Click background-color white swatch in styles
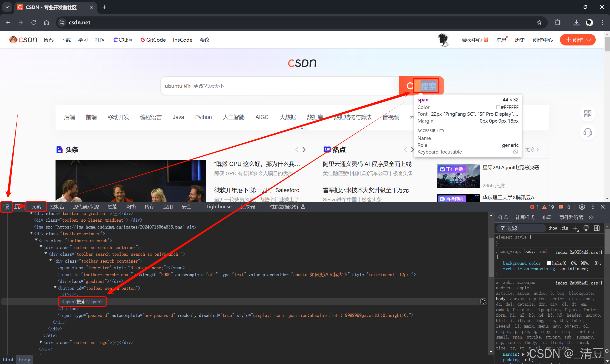 point(549,263)
